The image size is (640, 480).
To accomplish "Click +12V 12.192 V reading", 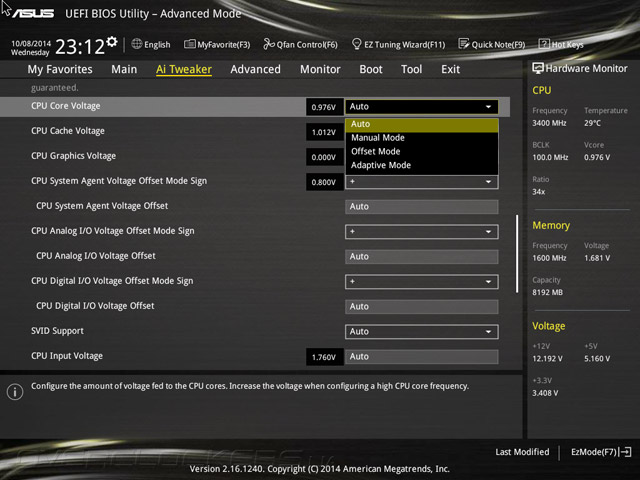I will click(x=547, y=358).
